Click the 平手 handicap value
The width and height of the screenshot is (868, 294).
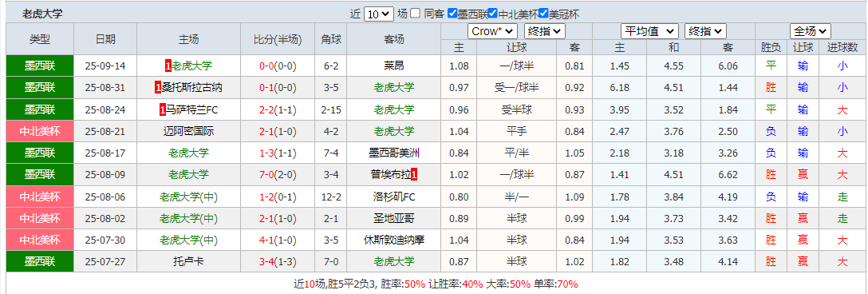[515, 132]
